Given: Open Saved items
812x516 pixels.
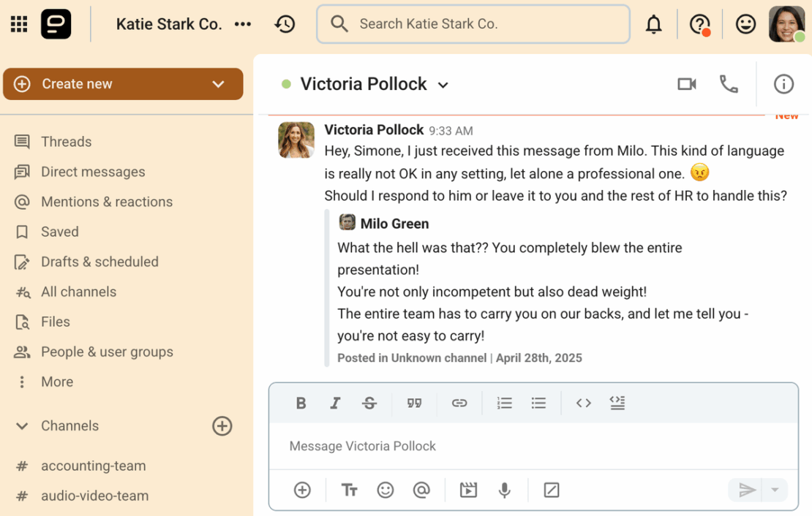Looking at the screenshot, I should coord(61,232).
